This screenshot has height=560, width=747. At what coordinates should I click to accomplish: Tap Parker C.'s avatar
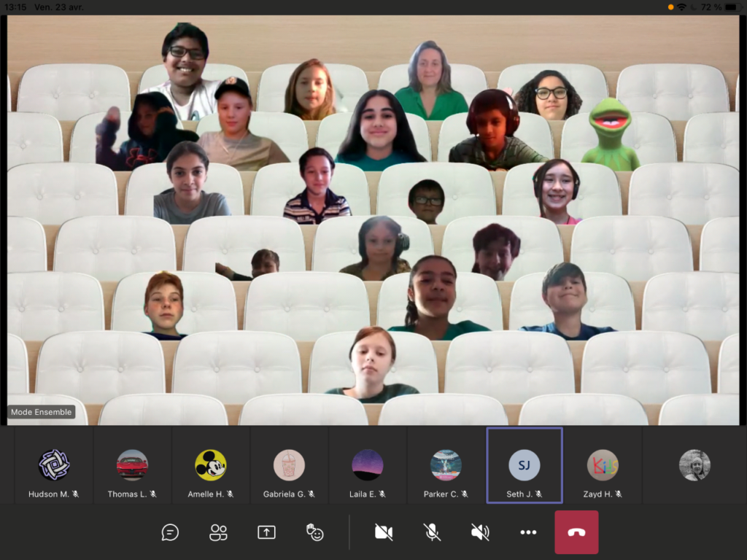tap(446, 464)
